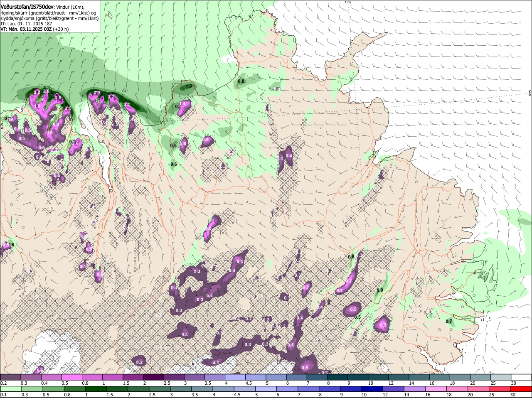Image resolution: width=532 pixels, height=398 pixels.
Task: Click the slate swatch labeled 6 in snow legend
Action: click(296, 377)
